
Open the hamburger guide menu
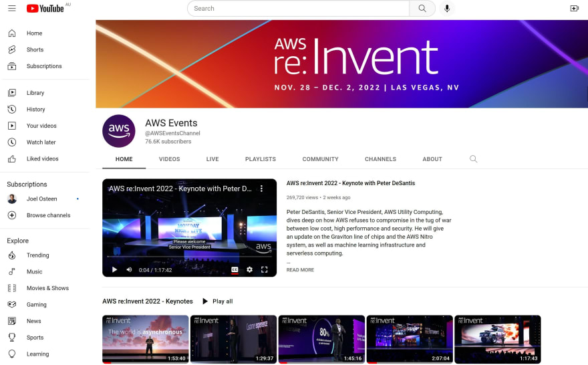point(12,8)
